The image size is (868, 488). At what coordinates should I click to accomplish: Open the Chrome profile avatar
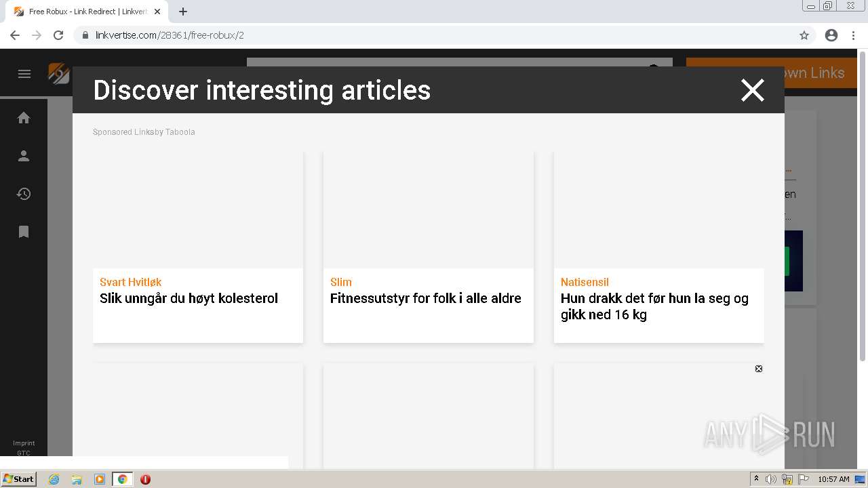tap(831, 35)
